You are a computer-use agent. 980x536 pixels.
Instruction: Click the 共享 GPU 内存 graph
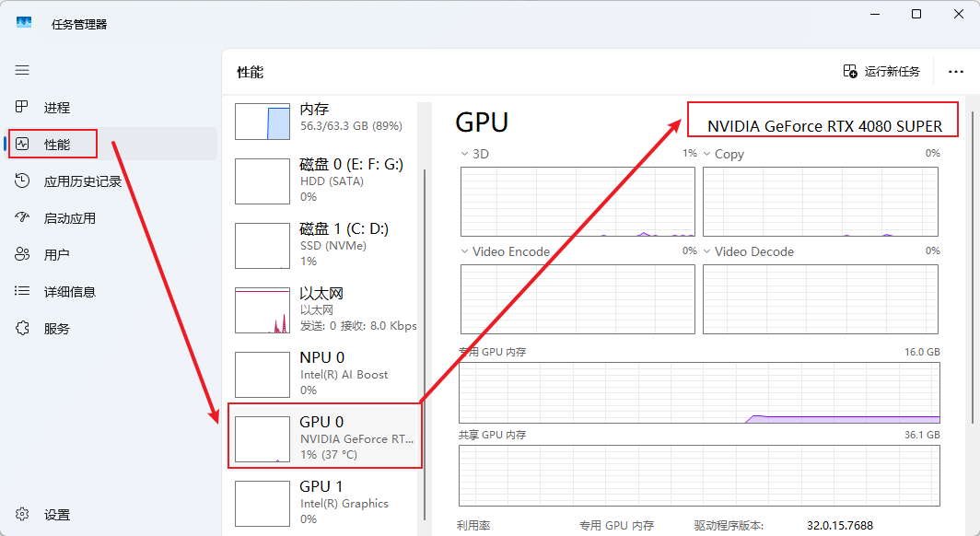699,475
